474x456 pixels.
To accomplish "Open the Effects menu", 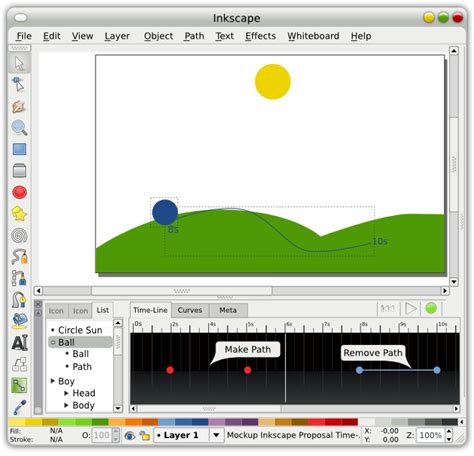I will click(x=260, y=36).
